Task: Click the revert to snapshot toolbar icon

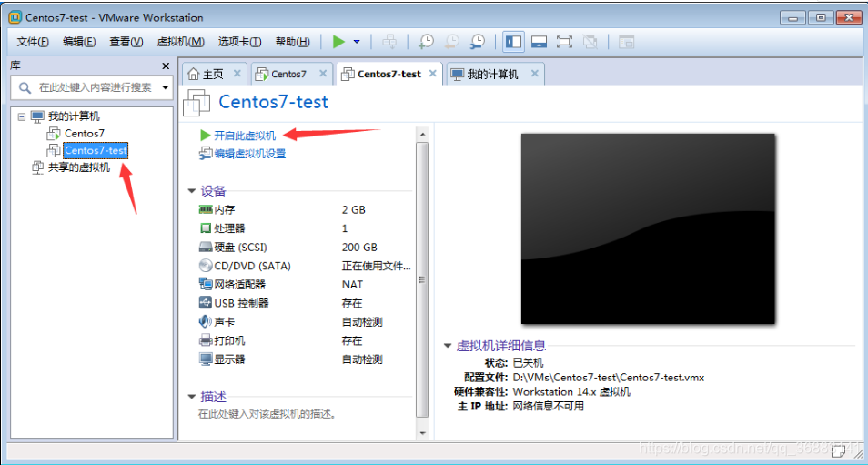Action: point(451,42)
